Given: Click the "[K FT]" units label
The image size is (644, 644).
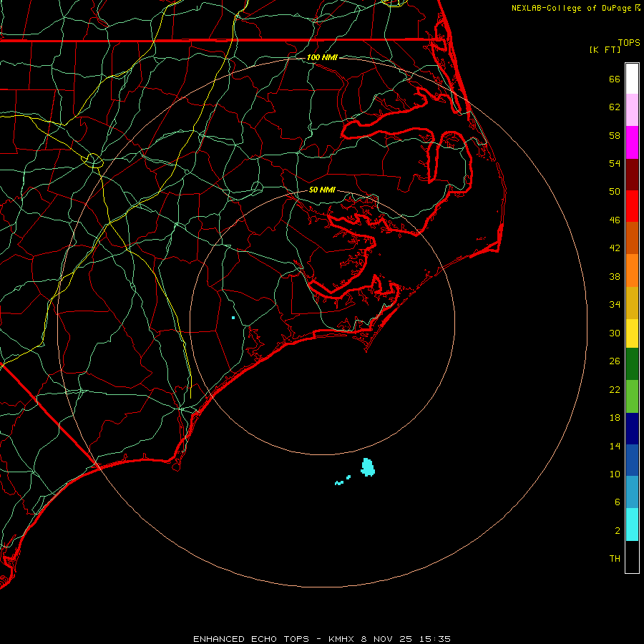Looking at the screenshot, I should click(605, 50).
